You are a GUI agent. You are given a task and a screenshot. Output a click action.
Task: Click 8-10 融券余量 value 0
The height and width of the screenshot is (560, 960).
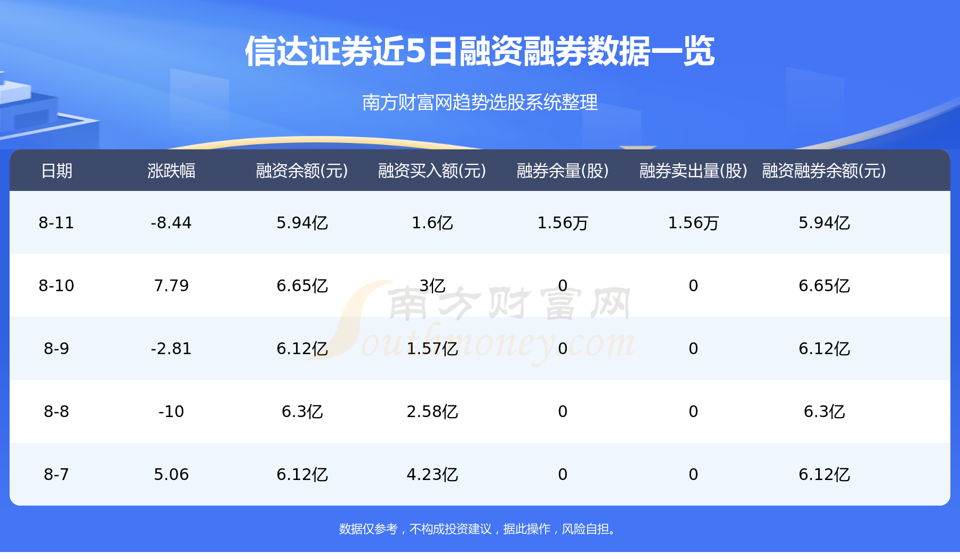point(563,285)
